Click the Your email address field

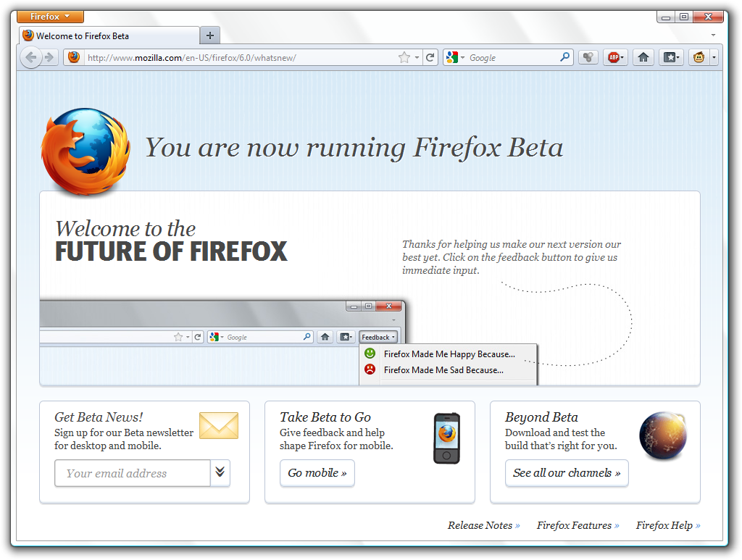coord(133,473)
